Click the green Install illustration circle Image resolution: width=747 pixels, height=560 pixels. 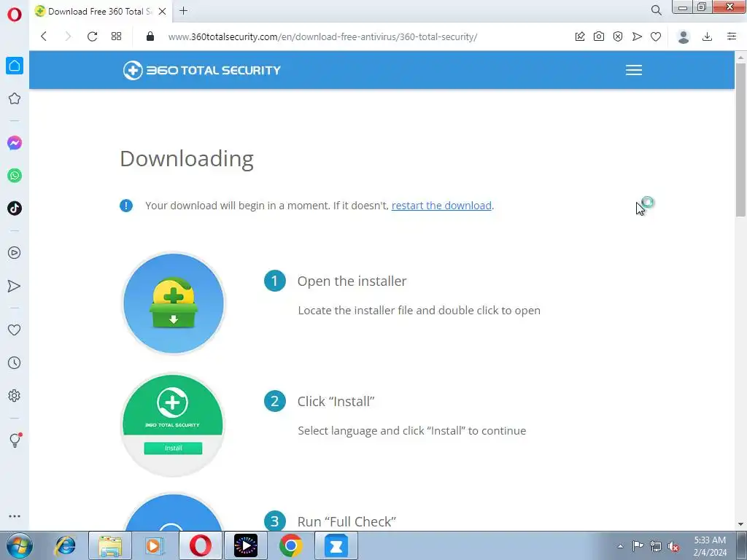174,425
